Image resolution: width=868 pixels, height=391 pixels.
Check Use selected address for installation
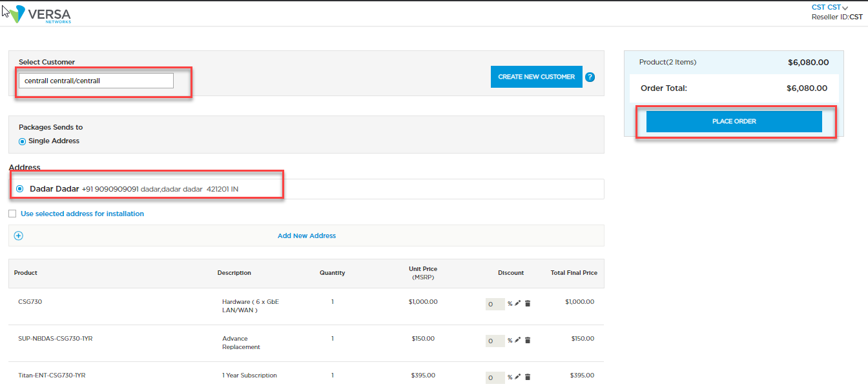pos(12,214)
